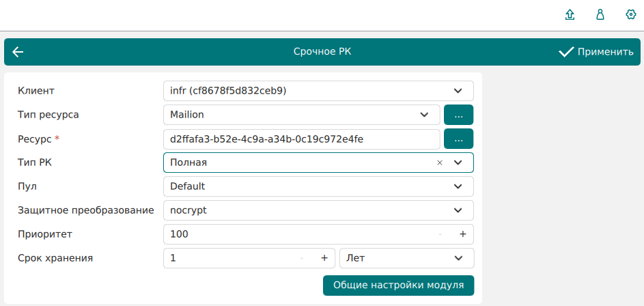644x306 pixels.
Task: Click the Общие настройки модуля button
Action: coord(398,285)
